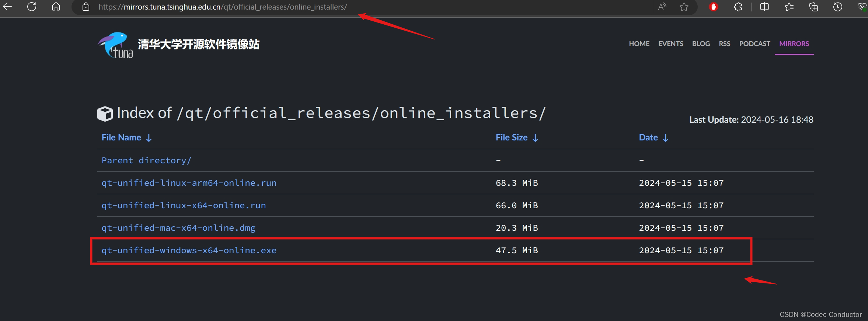Click the 47.5 MiB file size cell

517,250
